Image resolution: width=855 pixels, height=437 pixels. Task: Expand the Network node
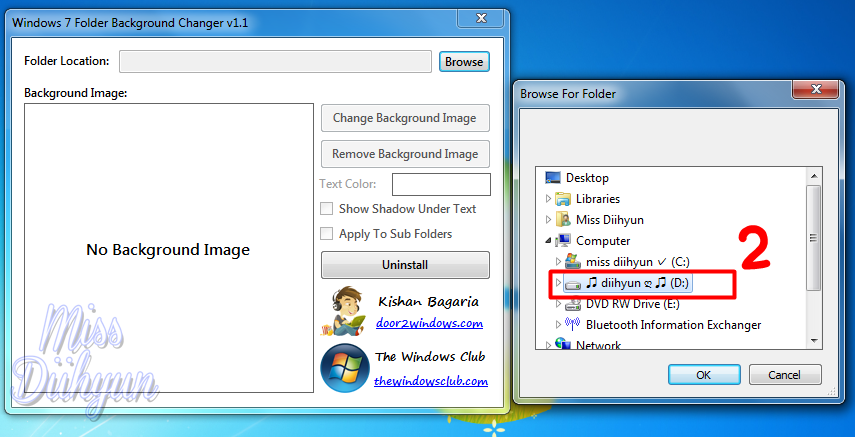548,345
